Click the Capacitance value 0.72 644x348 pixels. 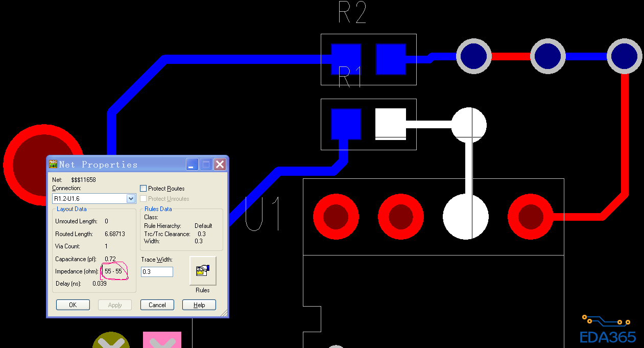pyautogui.click(x=110, y=259)
